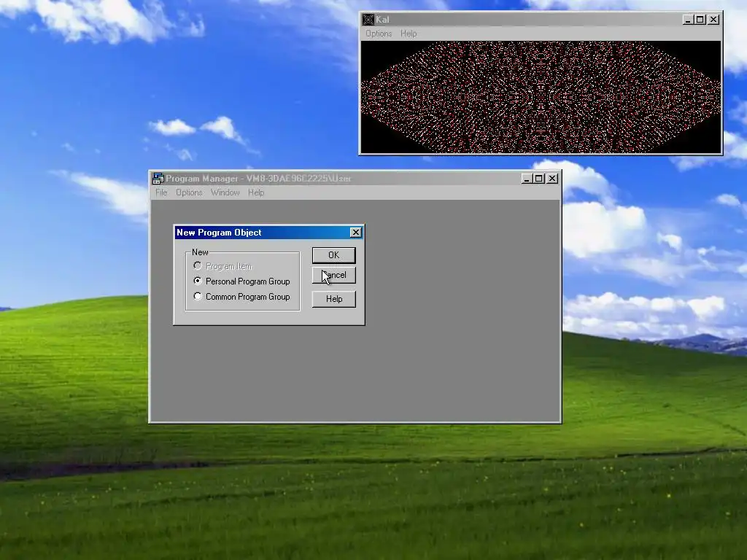The width and height of the screenshot is (747, 560).
Task: Confirm with the OK button
Action: (333, 255)
